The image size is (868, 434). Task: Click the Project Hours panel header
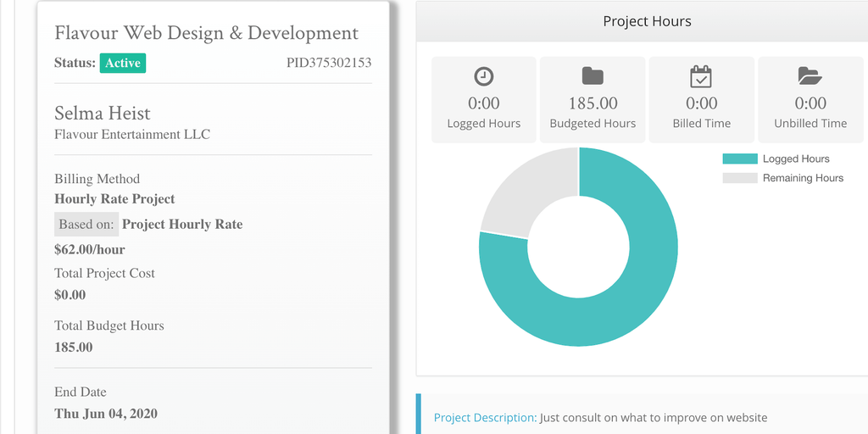643,21
